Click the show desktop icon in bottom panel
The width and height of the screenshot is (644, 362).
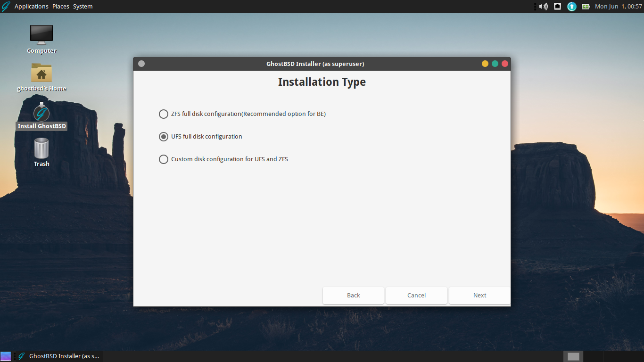coord(6,356)
